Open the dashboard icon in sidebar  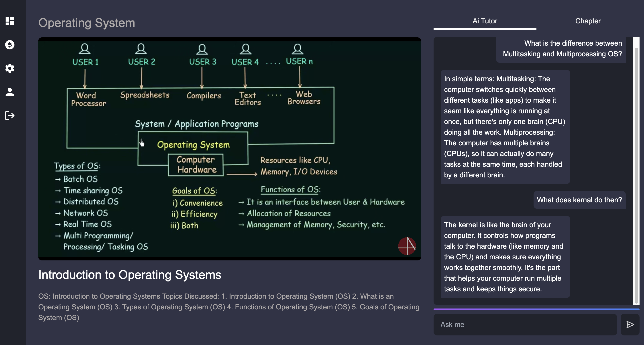10,21
